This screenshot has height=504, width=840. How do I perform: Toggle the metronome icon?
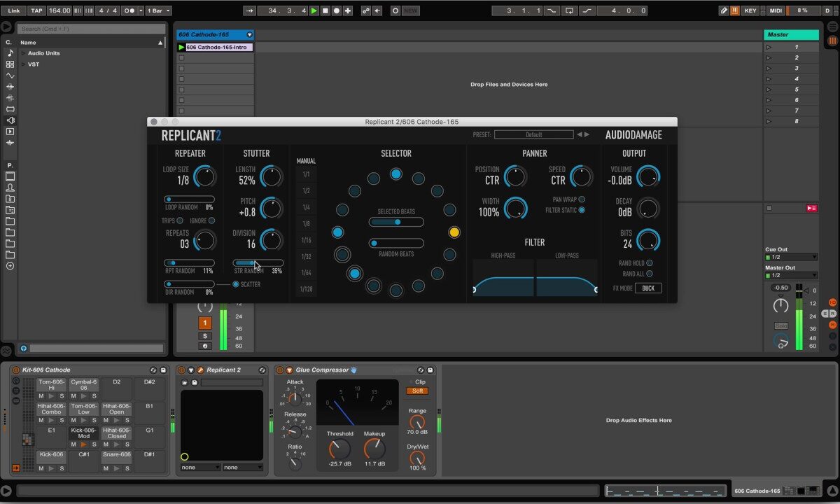pos(130,10)
